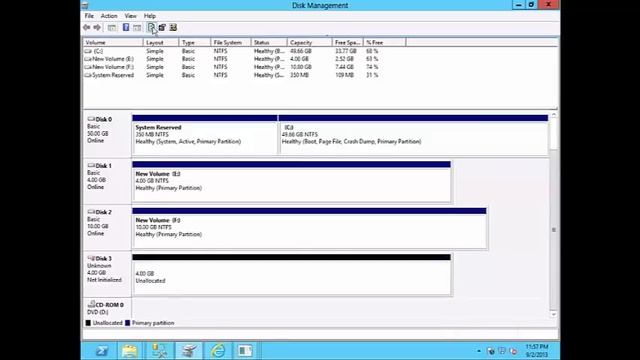Open the File menu
The width and height of the screenshot is (640, 360).
89,16
